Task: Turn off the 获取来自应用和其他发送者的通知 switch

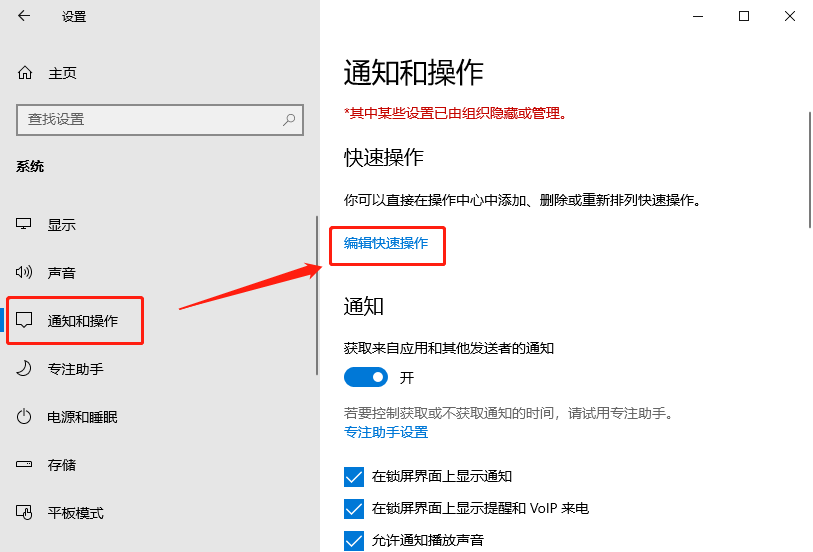Action: 366,377
